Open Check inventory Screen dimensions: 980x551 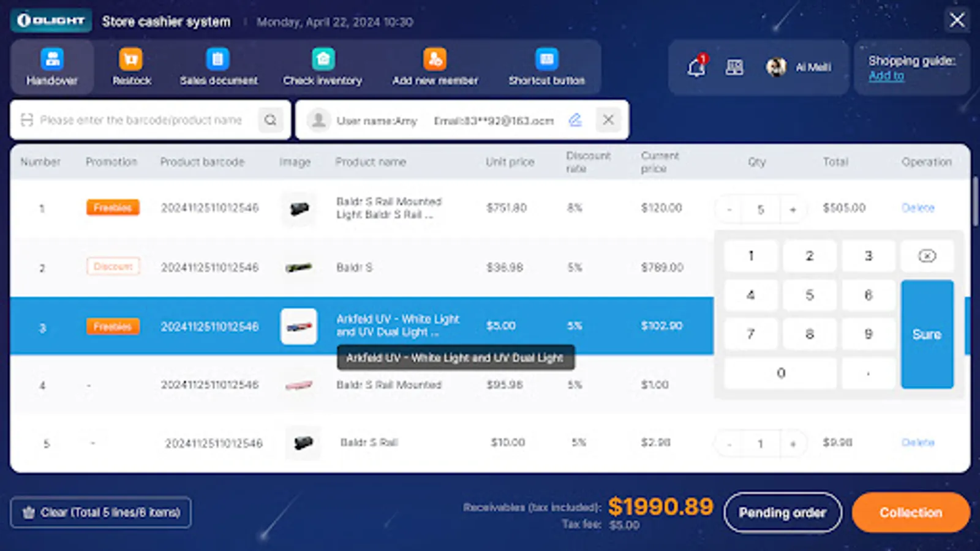(x=322, y=66)
